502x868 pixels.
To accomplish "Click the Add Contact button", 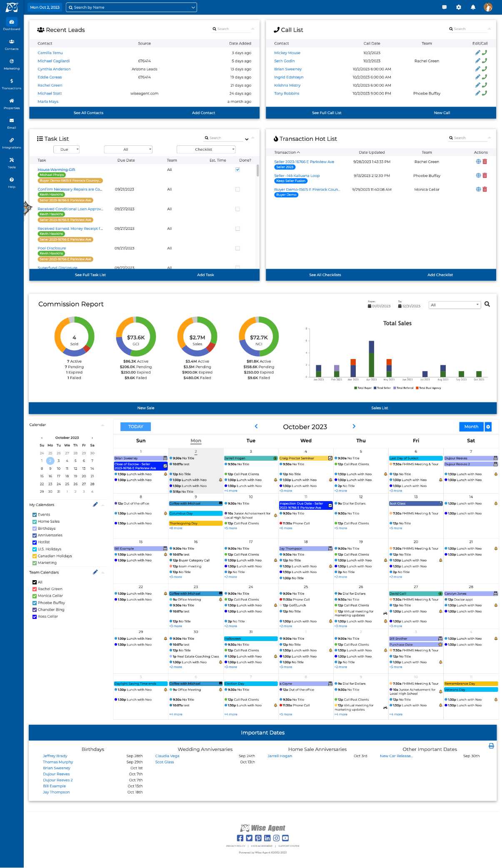I will point(203,113).
